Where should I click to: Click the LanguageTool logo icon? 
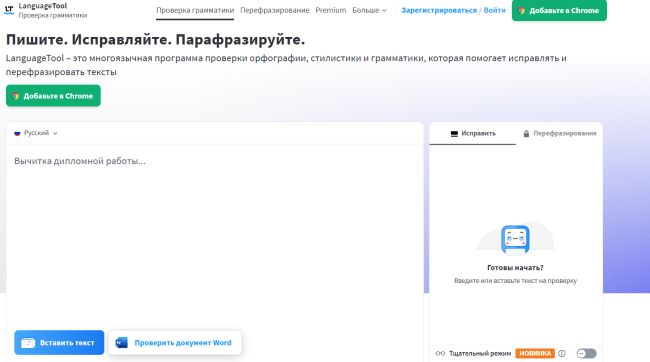(9, 10)
